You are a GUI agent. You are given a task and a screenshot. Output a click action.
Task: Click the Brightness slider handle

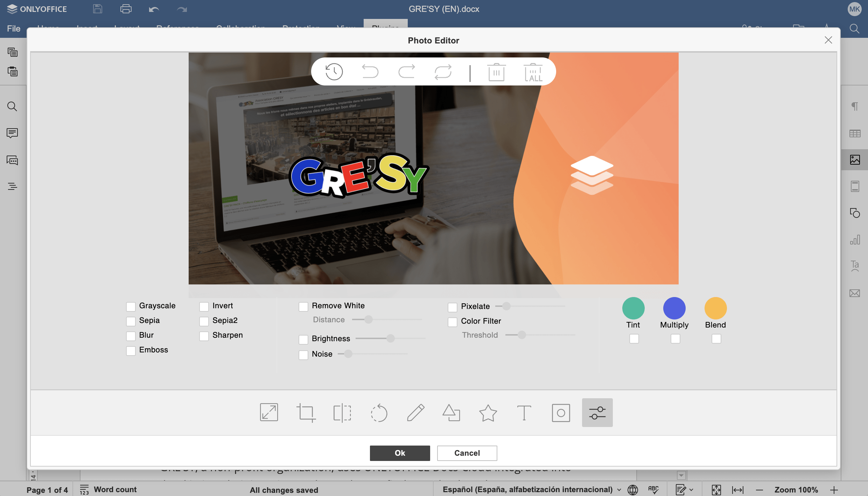391,338
